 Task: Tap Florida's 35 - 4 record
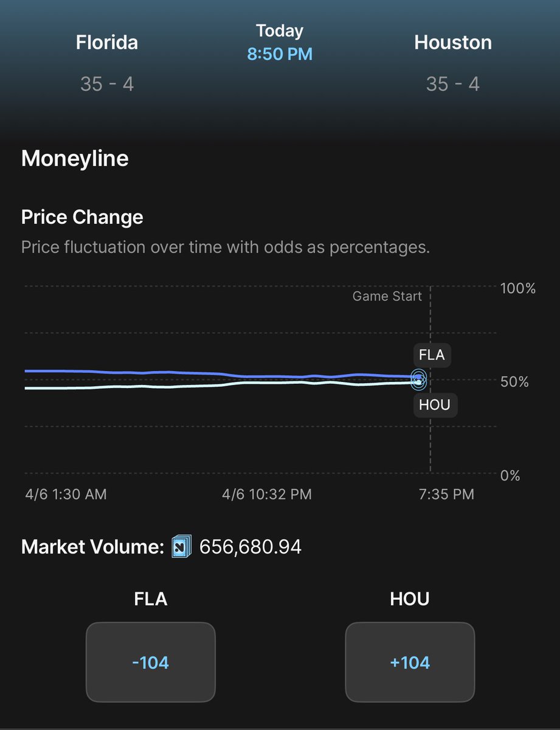tap(107, 84)
